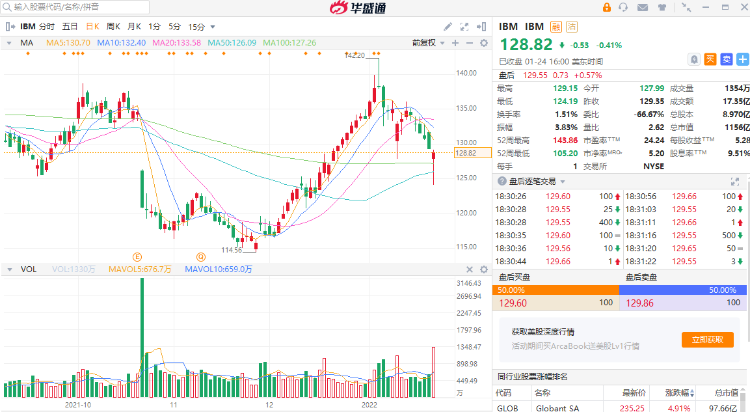Viewport: 750px width, 412px height.
Task: Click the MAVOL5:676.7万 legend
Action: tap(140, 269)
